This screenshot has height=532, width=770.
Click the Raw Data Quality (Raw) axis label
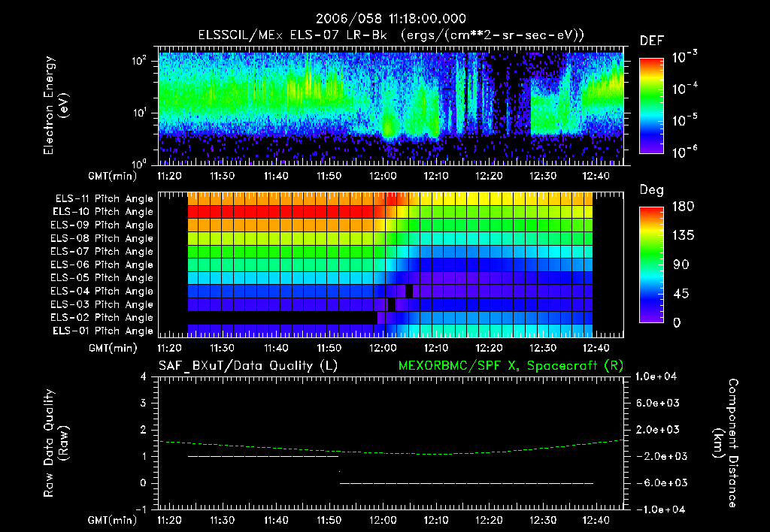point(56,443)
